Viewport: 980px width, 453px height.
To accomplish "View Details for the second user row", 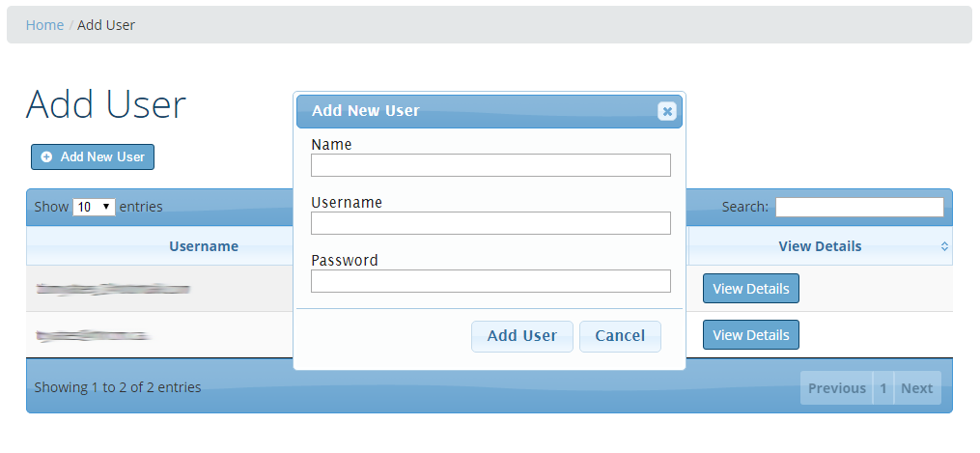I will click(x=750, y=335).
